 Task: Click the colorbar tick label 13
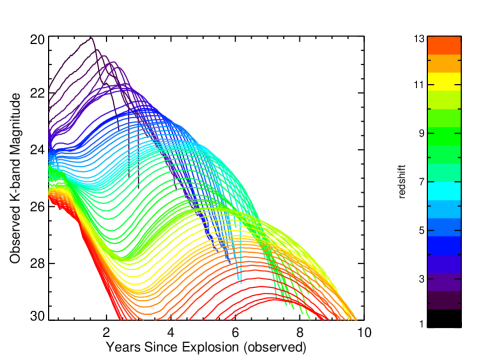pyautogui.click(x=420, y=39)
